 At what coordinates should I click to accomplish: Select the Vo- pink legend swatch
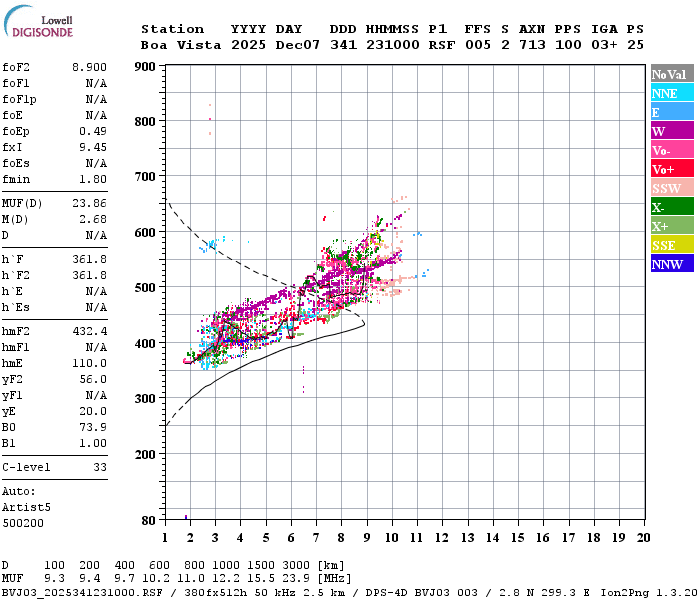tap(672, 150)
